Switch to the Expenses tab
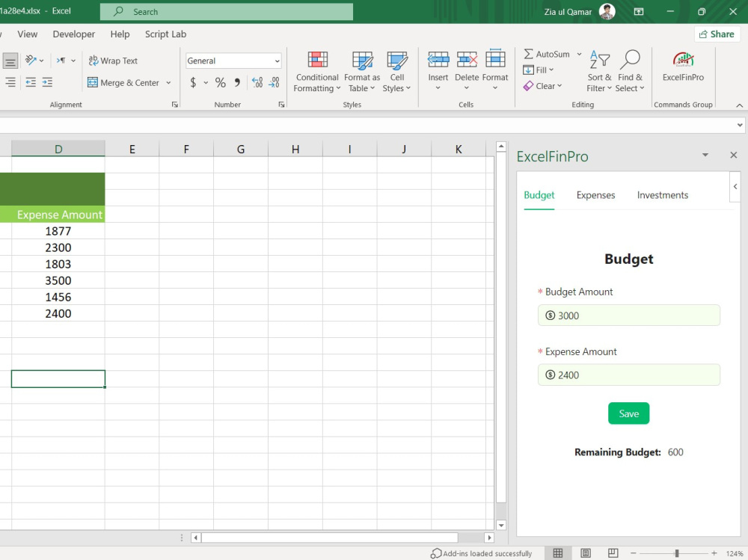Screen dimensions: 748x560 pyautogui.click(x=595, y=195)
